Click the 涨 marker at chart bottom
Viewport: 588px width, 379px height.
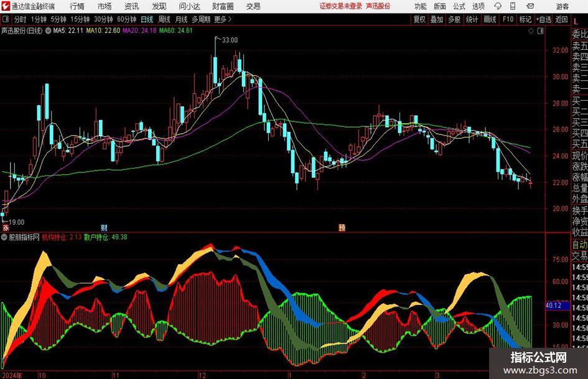(x=6, y=228)
